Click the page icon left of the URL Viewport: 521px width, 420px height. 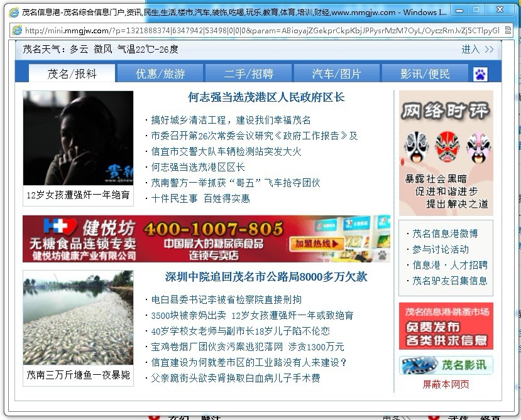pos(16,31)
